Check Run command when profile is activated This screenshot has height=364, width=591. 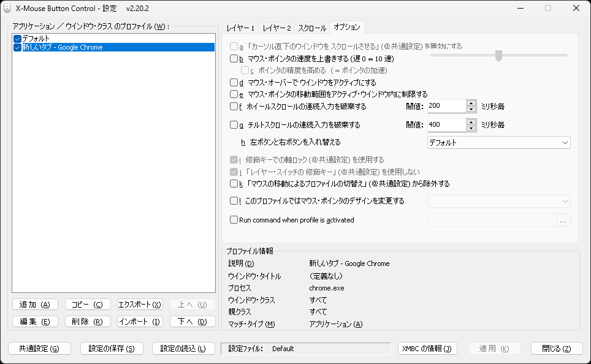point(234,220)
